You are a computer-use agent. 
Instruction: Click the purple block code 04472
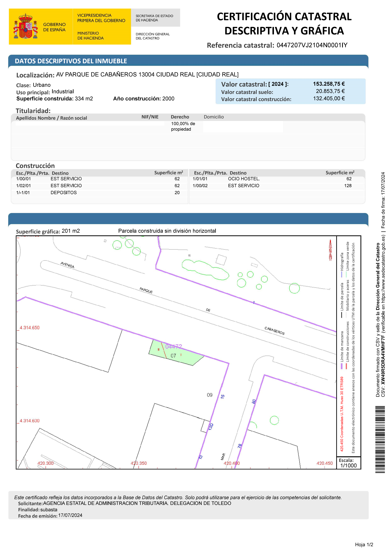coord(174,347)
